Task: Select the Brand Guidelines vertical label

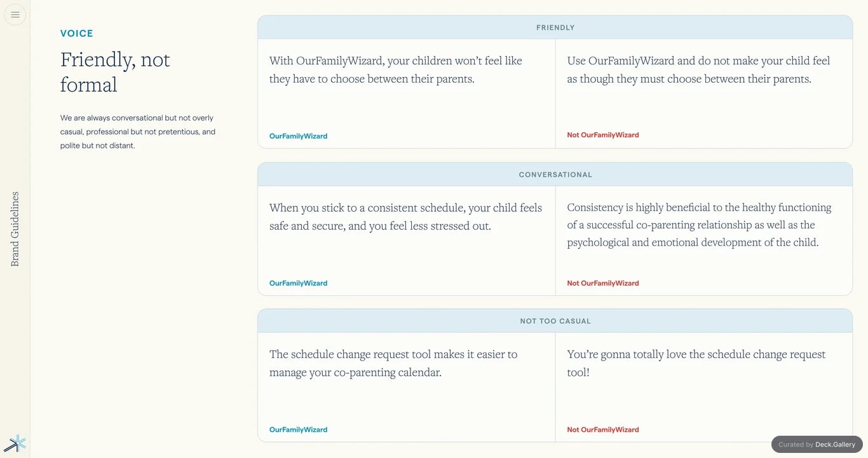Action: click(15, 229)
